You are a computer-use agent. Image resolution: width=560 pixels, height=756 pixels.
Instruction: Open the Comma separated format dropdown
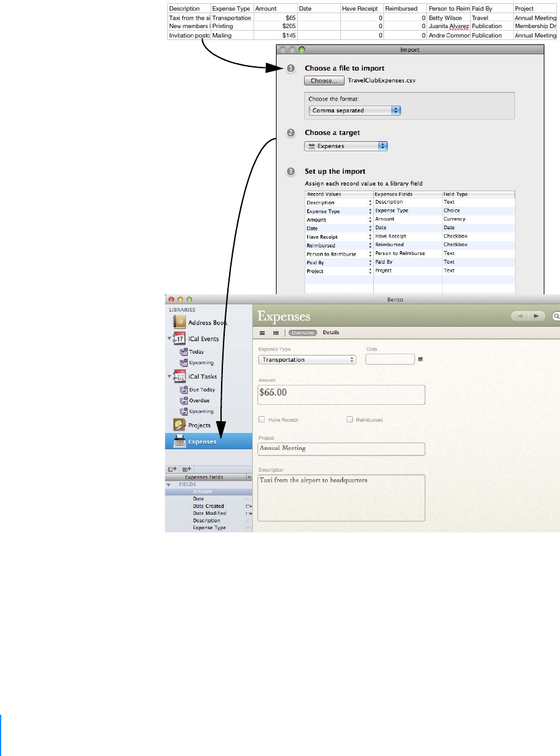coord(355,110)
